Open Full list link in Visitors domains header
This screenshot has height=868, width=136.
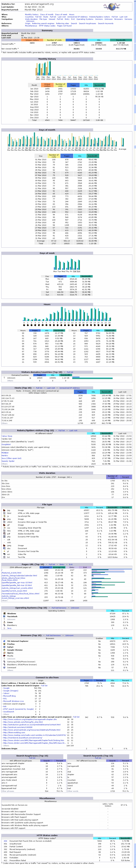pyautogui.click(x=70, y=372)
